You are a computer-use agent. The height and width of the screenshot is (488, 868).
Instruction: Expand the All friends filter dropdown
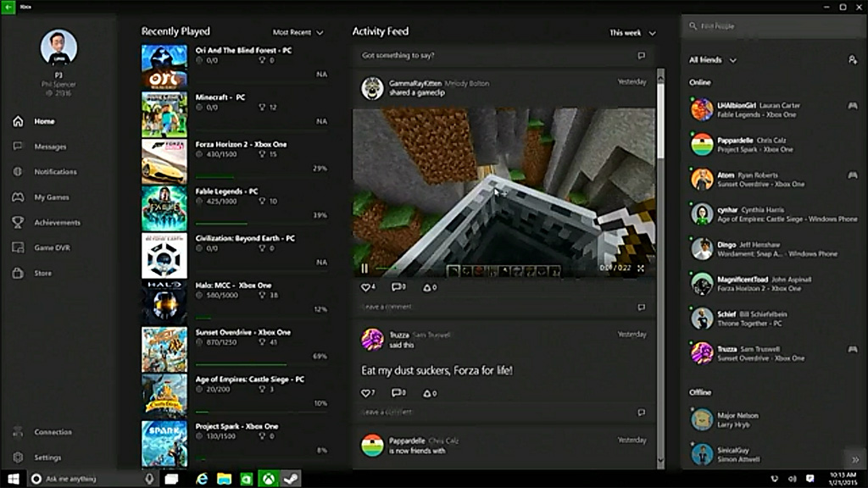713,60
